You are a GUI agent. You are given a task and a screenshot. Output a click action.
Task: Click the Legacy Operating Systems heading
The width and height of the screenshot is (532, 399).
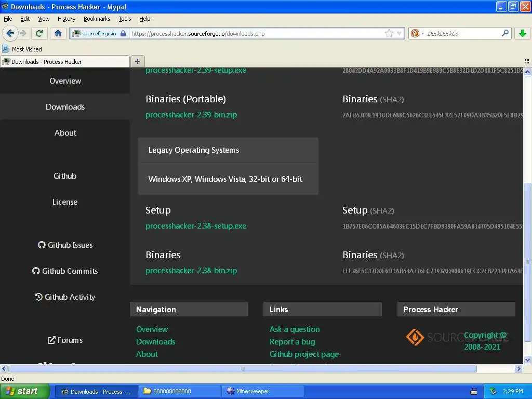[x=194, y=150]
